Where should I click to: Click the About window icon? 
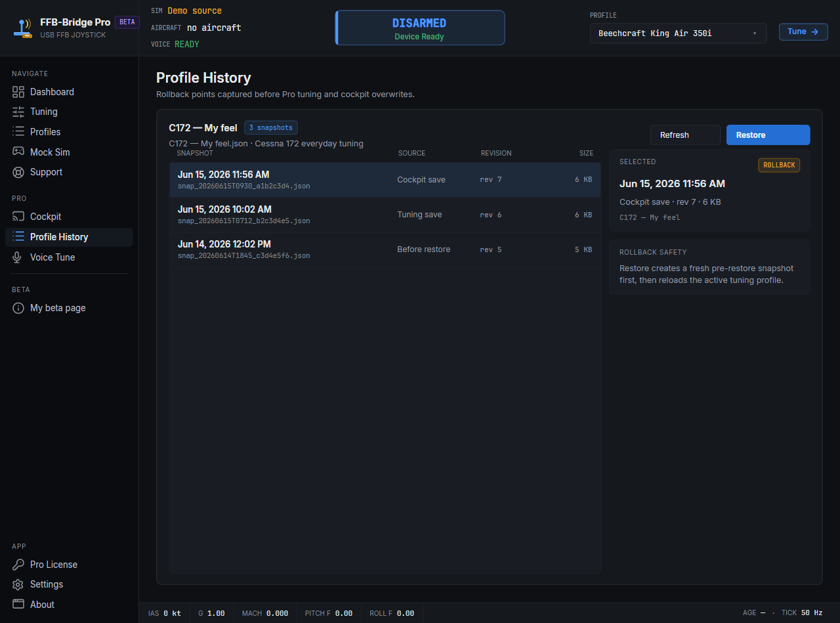point(18,605)
